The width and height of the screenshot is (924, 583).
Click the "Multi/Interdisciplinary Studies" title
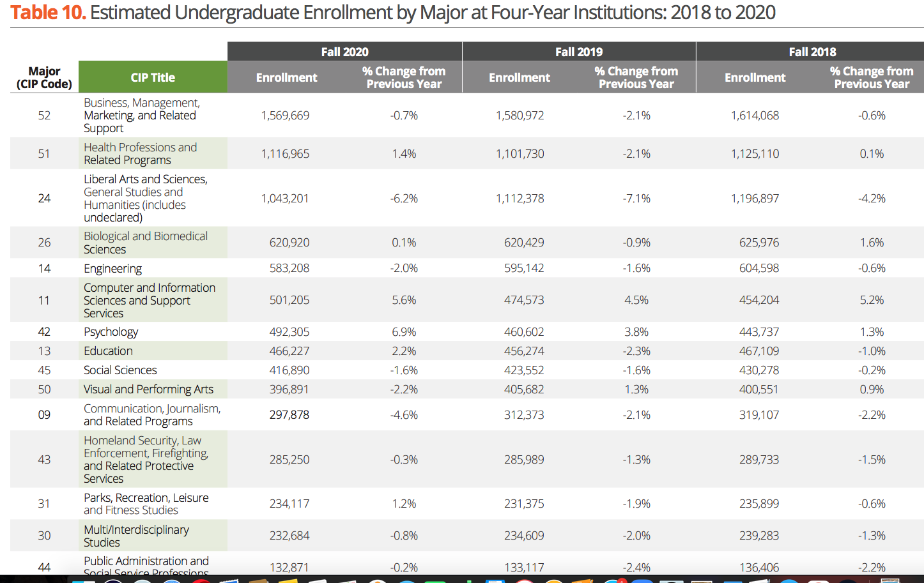[x=136, y=536]
